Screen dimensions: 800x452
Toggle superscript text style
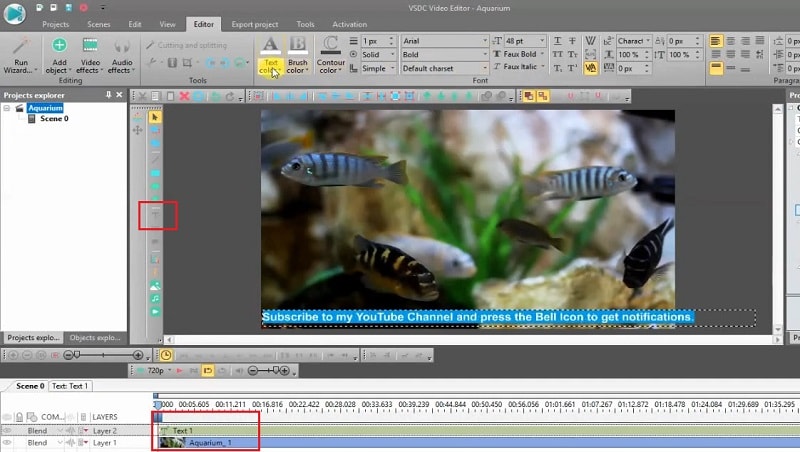pyautogui.click(x=572, y=67)
